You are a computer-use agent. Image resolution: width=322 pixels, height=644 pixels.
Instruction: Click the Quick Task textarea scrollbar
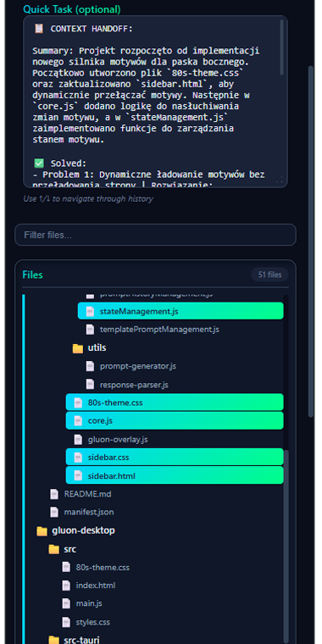[281, 47]
